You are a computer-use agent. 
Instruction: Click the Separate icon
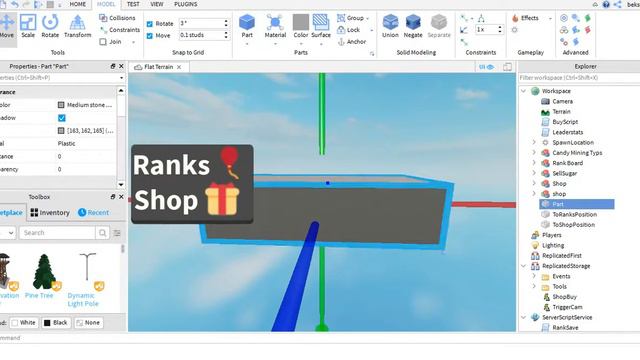[x=439, y=26]
